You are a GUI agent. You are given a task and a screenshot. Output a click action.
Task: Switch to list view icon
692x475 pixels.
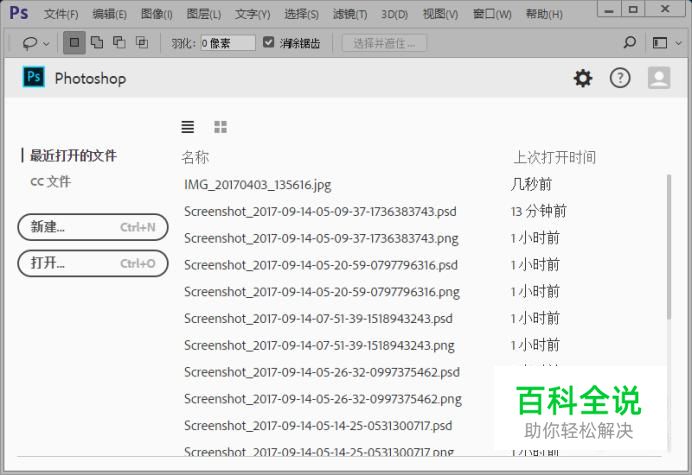tap(188, 127)
